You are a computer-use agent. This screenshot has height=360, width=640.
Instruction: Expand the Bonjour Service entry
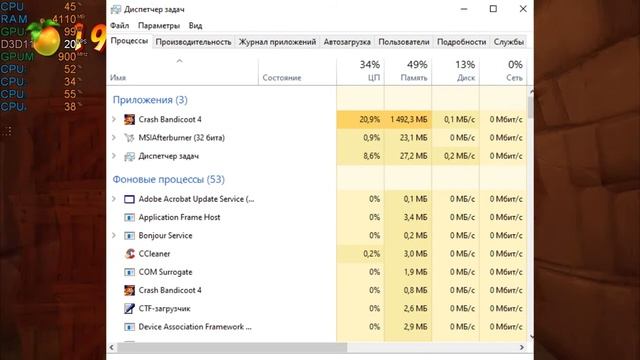click(114, 236)
